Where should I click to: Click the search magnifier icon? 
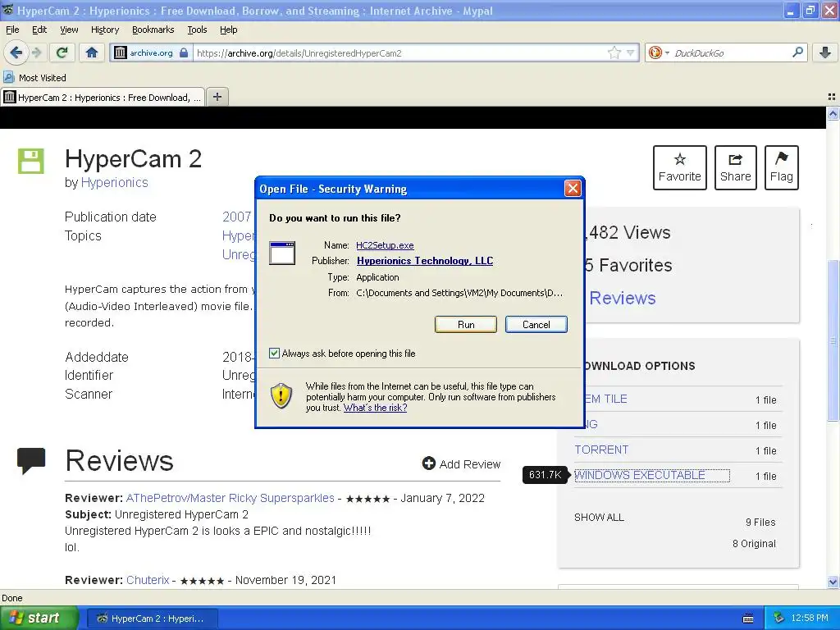click(797, 52)
